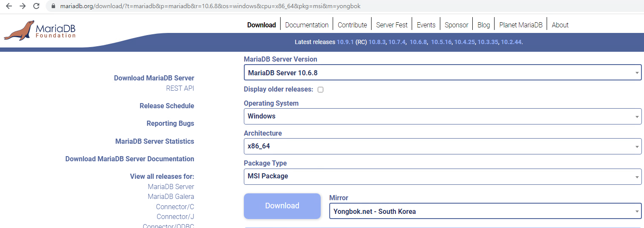Viewport: 644px width, 228px height.
Task: Click the MariaDB Galera releases link
Action: (171, 196)
